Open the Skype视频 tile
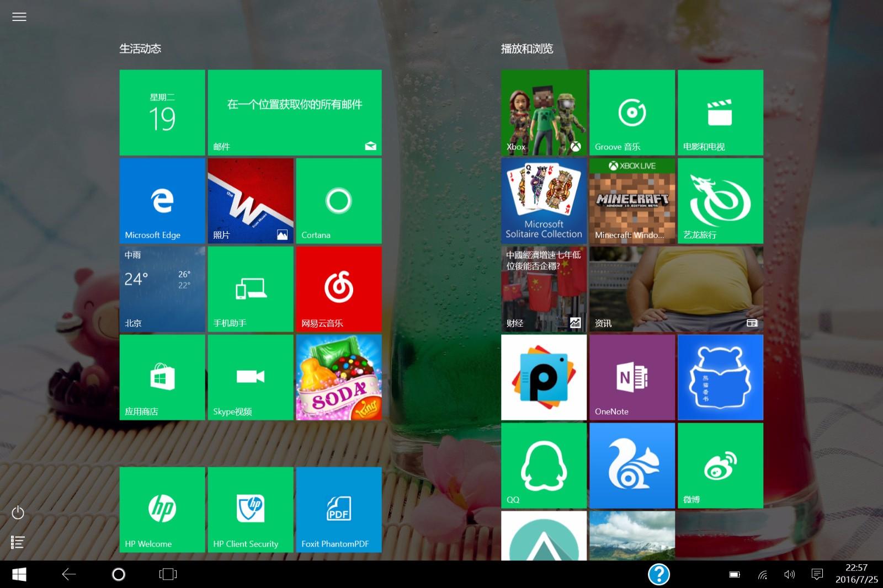Image resolution: width=883 pixels, height=588 pixels. (x=251, y=377)
